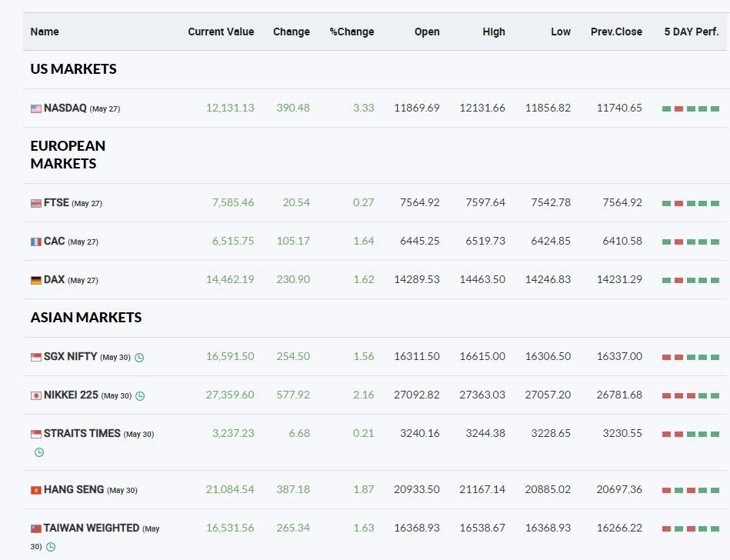Click the Name column header
This screenshot has height=560, width=730.
tap(45, 32)
